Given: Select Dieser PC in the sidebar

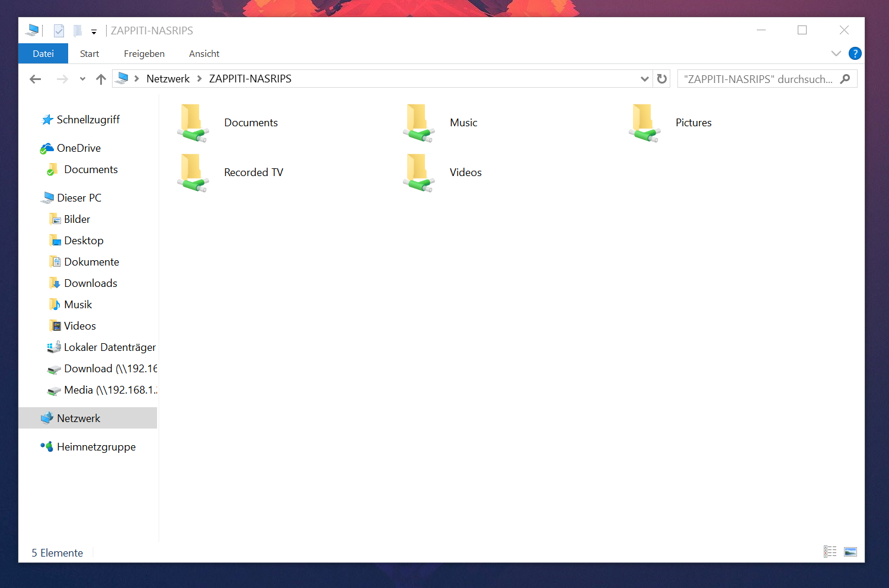Looking at the screenshot, I should [x=79, y=198].
